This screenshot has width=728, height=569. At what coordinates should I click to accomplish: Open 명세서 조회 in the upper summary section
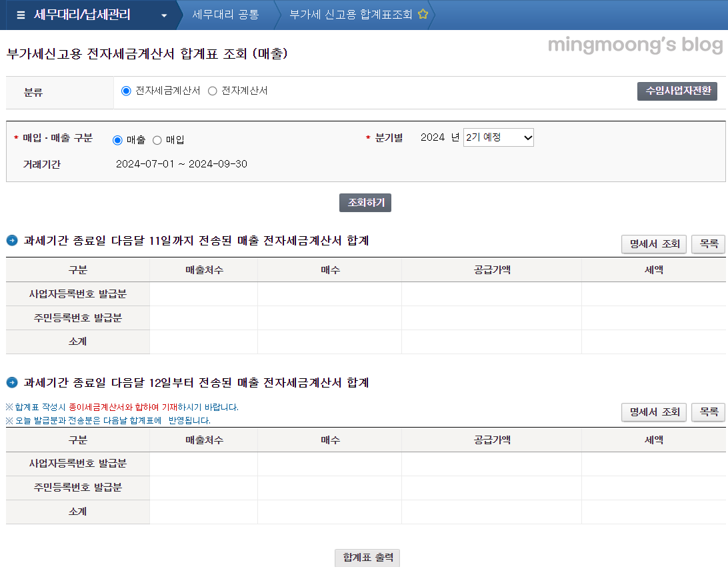pyautogui.click(x=653, y=244)
